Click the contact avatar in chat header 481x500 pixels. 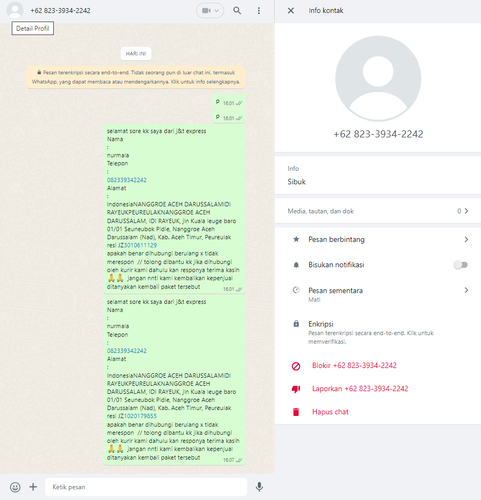pos(15,10)
